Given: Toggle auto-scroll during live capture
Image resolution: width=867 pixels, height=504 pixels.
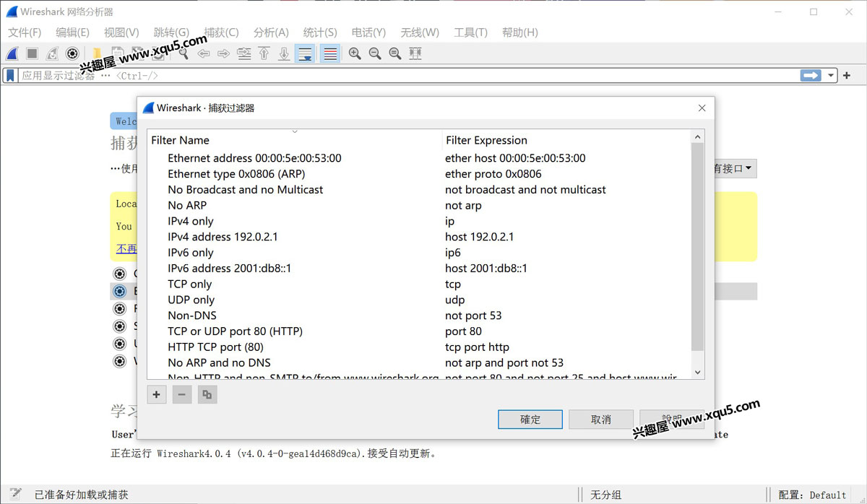Looking at the screenshot, I should tap(305, 53).
